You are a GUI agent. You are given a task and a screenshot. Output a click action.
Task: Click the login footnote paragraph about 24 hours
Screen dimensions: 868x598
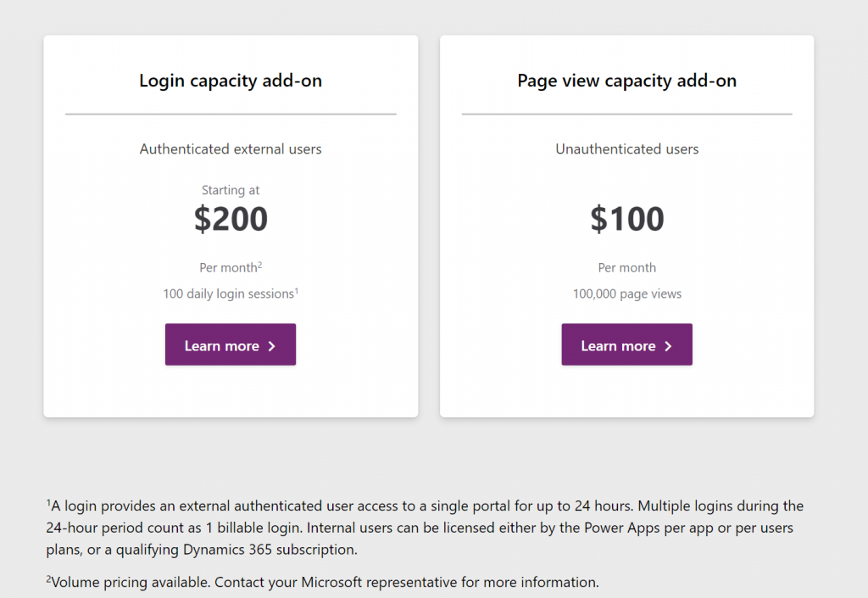click(425, 528)
